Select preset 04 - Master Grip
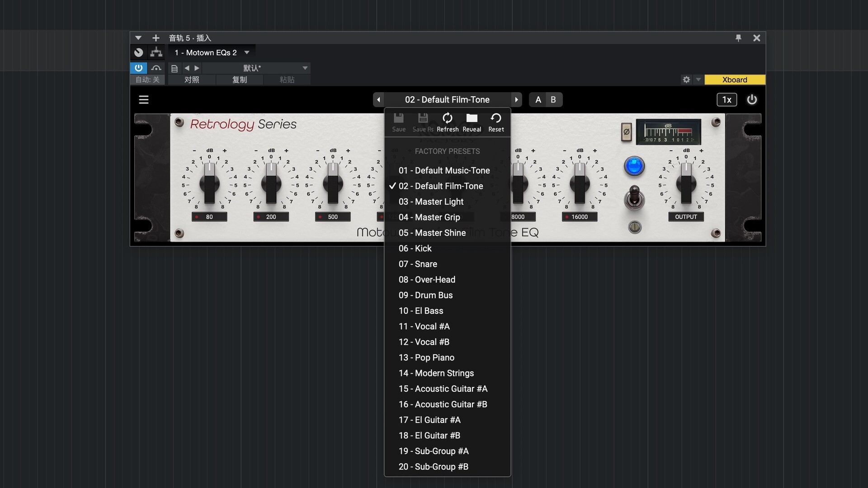 tap(448, 217)
